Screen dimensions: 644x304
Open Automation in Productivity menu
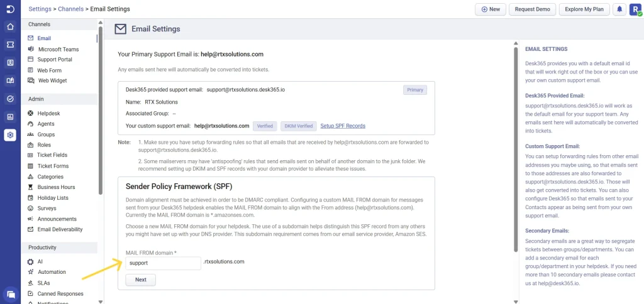click(x=52, y=272)
